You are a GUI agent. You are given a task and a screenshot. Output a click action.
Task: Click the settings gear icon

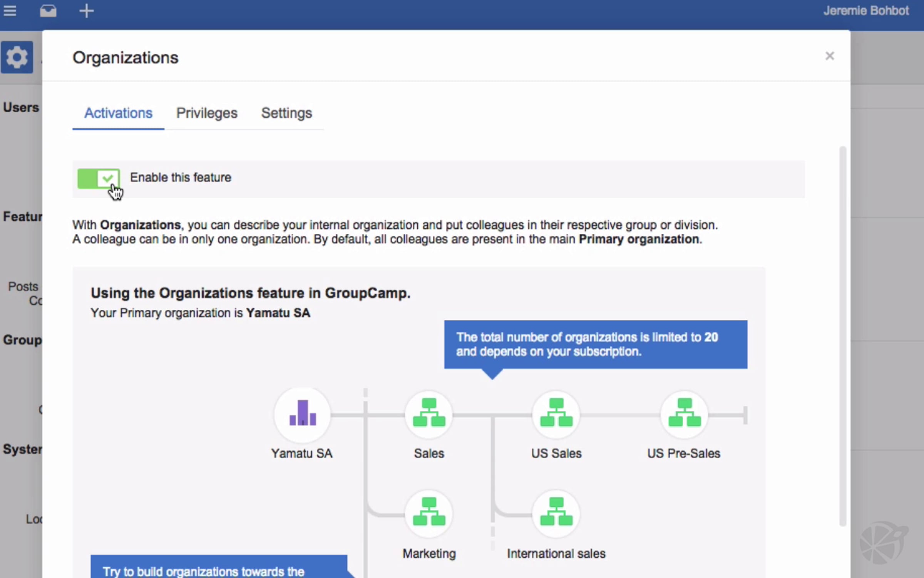tap(17, 57)
